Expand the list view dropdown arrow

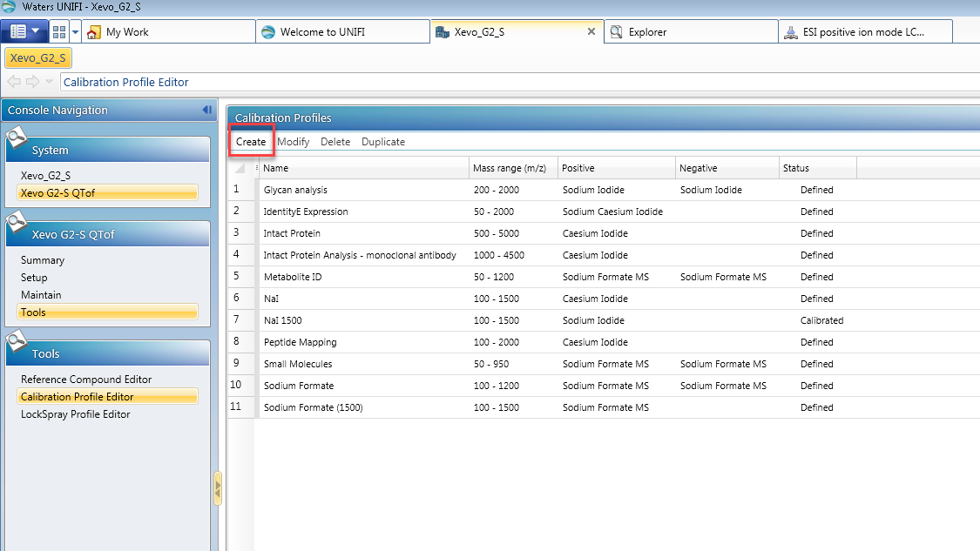(x=36, y=31)
